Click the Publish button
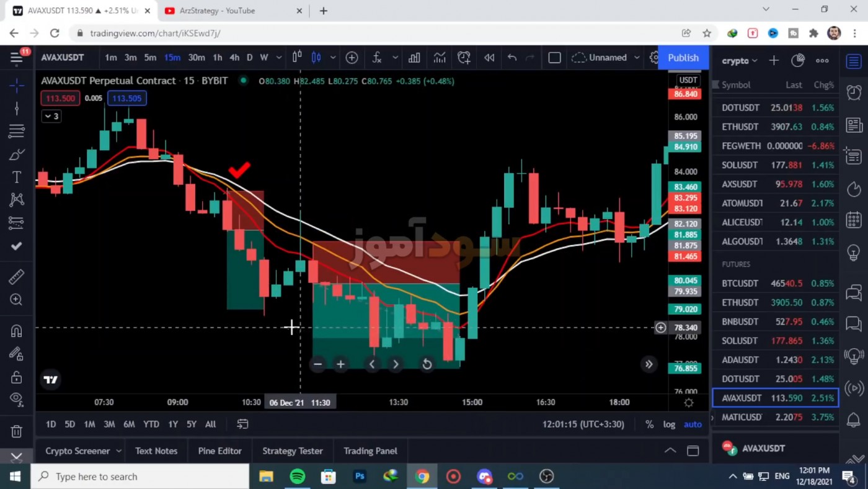868x489 pixels. (x=683, y=58)
